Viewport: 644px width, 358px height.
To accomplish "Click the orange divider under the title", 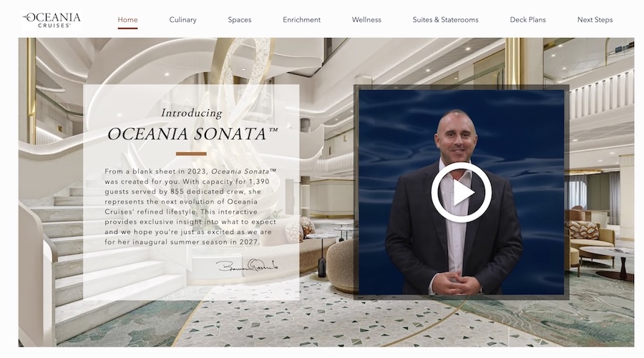I will [x=191, y=154].
